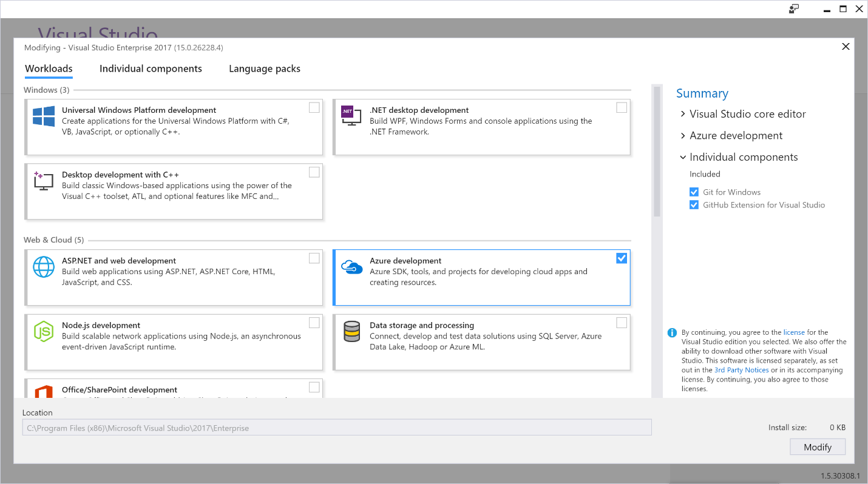Screen dimensions: 868x484
Task: Click the 'Install size:' label
Action: click(787, 428)
